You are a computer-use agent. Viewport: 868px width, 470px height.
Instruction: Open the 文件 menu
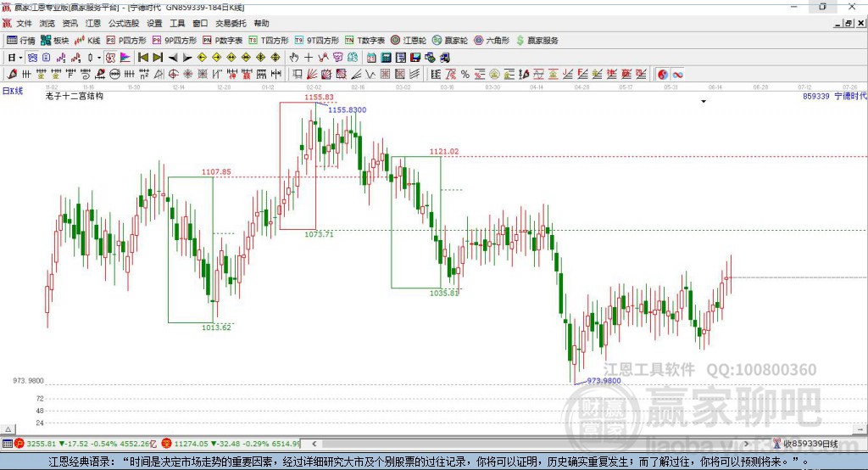coord(25,23)
